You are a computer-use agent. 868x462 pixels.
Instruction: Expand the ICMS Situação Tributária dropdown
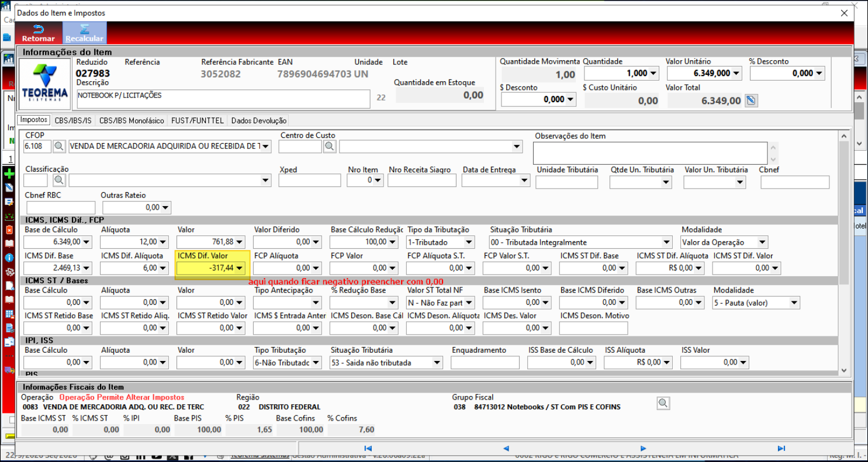(x=667, y=242)
